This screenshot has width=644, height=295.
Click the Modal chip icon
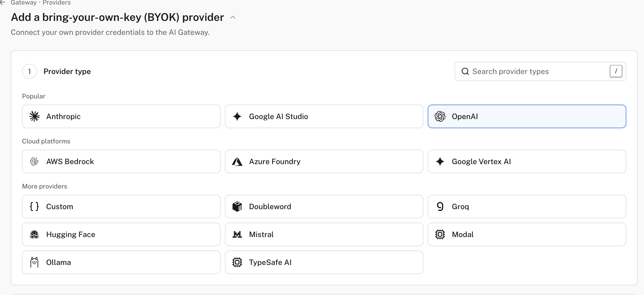coord(440,234)
